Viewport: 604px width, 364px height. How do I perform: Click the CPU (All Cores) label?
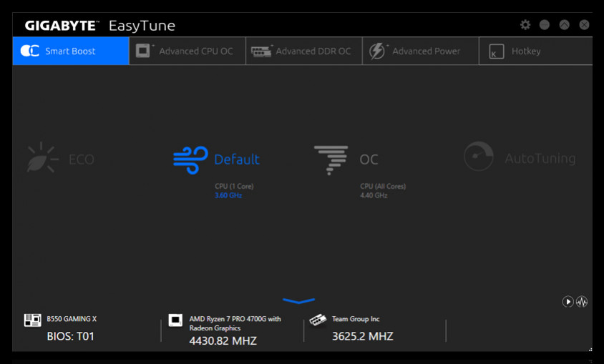(383, 186)
